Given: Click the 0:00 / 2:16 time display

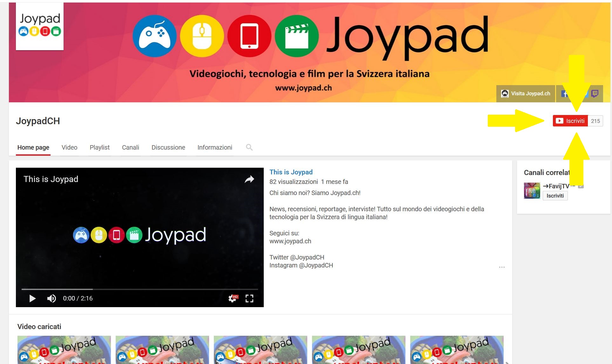Looking at the screenshot, I should tap(78, 298).
